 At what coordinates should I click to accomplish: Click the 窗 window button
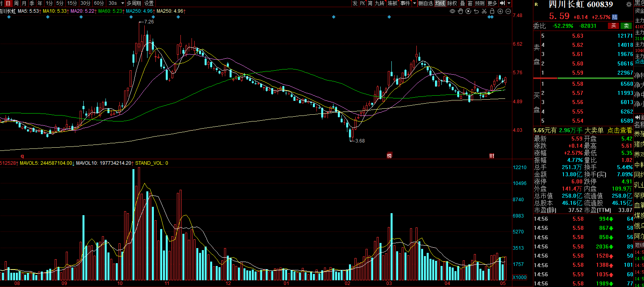click(x=470, y=3)
